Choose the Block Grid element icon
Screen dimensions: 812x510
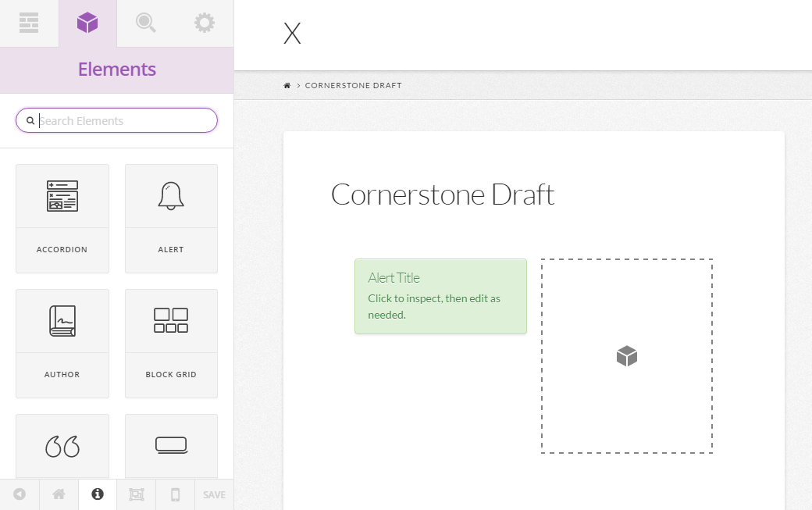click(x=171, y=321)
